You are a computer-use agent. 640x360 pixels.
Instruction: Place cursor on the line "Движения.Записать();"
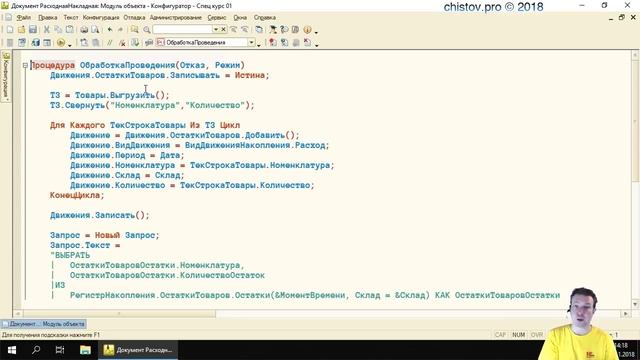(100, 216)
